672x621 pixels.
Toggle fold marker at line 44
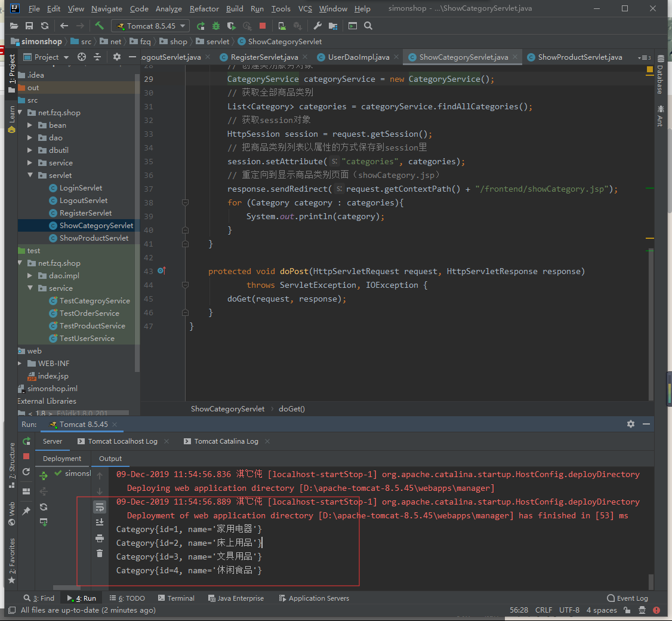tap(185, 285)
